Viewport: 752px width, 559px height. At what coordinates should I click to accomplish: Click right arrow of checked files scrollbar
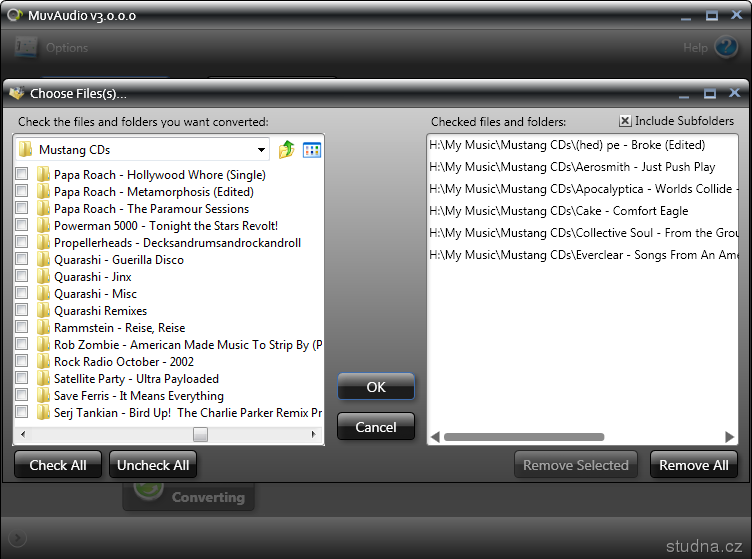pos(729,437)
